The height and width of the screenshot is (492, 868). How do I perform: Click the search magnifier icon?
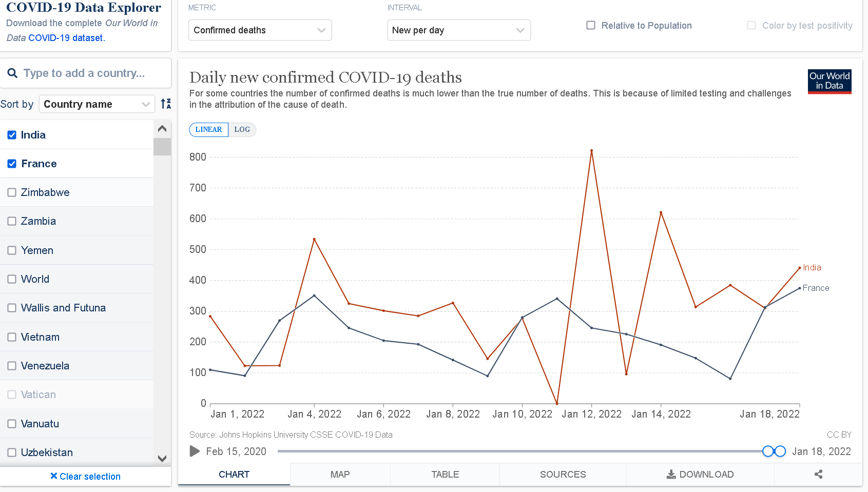(12, 73)
